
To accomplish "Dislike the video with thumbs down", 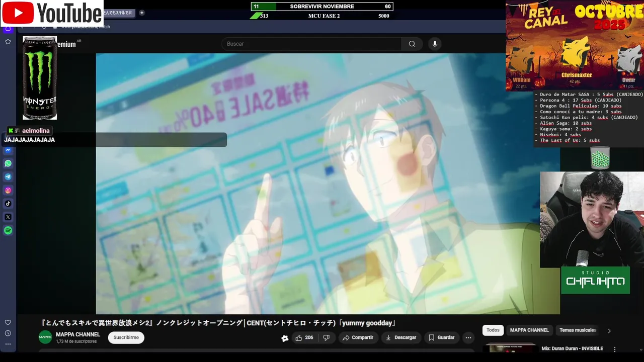I will pos(326,338).
